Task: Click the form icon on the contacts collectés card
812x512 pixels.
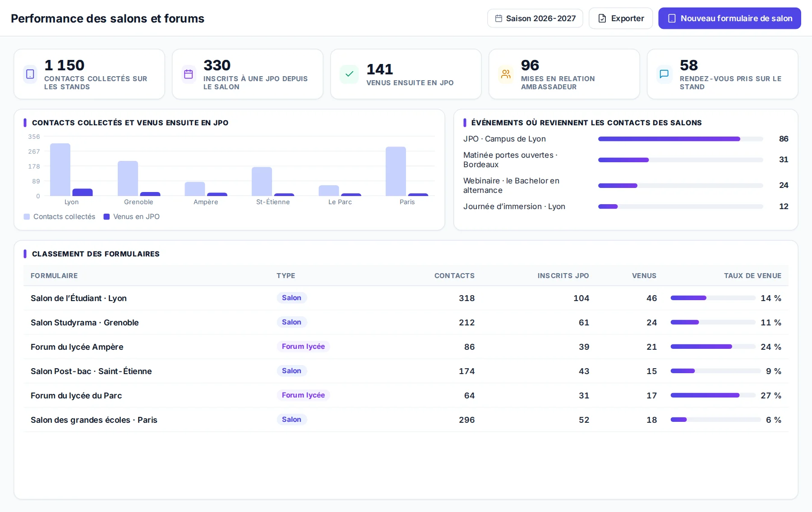Action: pos(30,74)
